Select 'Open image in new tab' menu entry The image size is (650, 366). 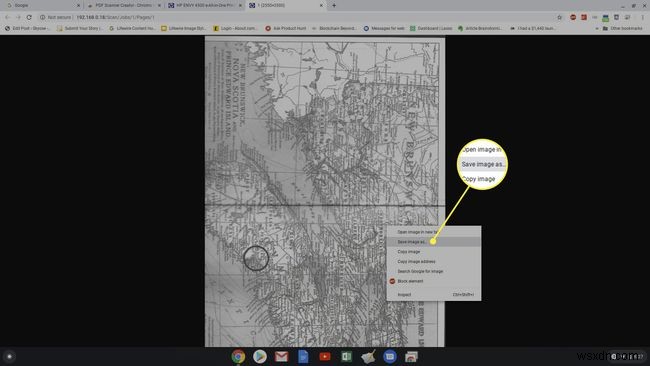[x=434, y=232]
